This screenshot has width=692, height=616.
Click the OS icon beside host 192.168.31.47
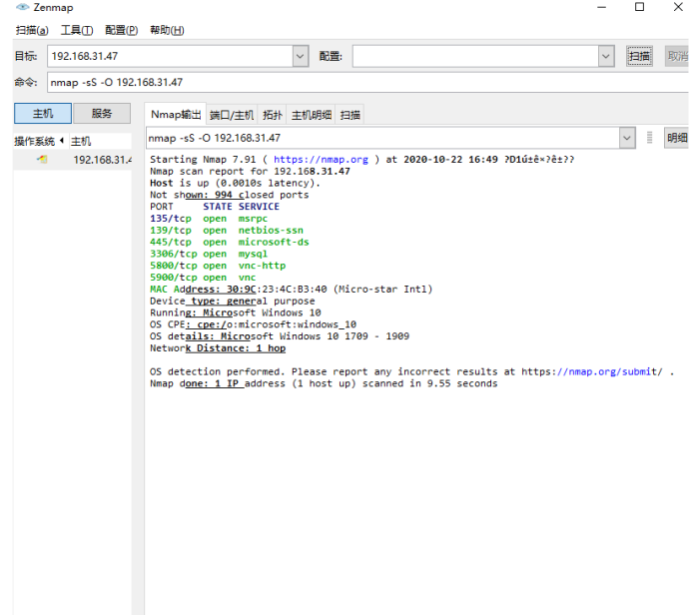click(x=42, y=160)
